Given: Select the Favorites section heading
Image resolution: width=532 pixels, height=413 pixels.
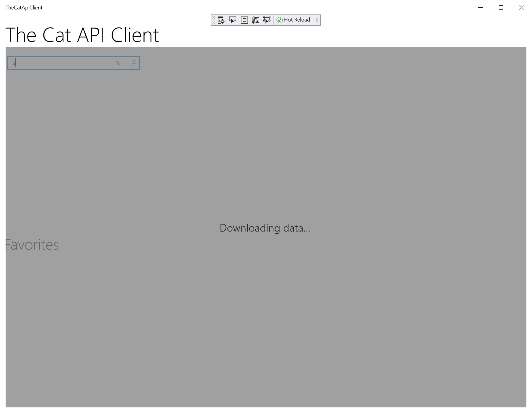Looking at the screenshot, I should coord(31,244).
